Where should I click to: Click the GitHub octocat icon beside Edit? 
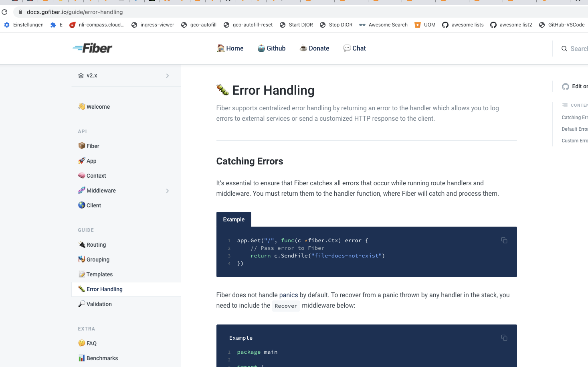click(566, 86)
